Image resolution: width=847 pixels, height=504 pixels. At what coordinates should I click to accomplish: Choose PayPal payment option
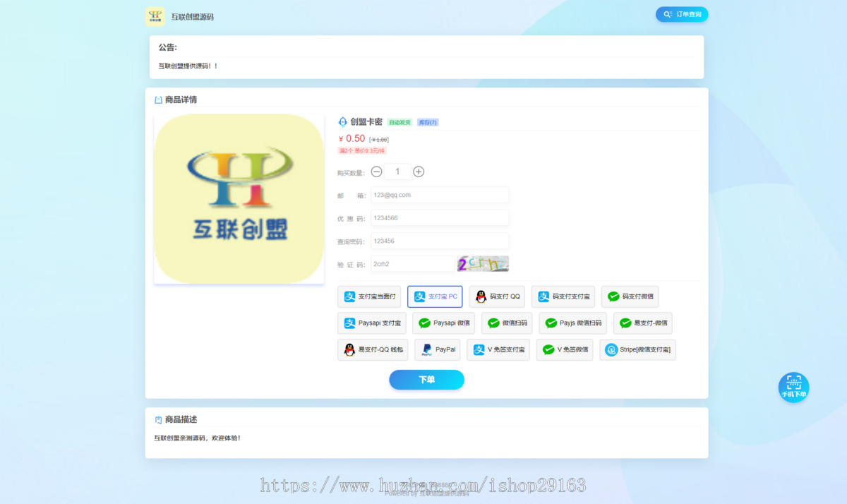pyautogui.click(x=438, y=349)
